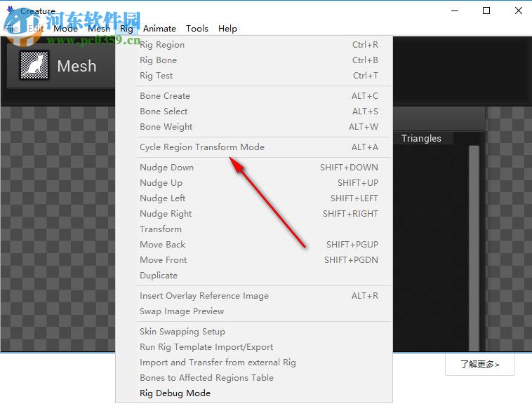Click the Mesh mode label
This screenshot has height=406, width=532.
pos(77,66)
